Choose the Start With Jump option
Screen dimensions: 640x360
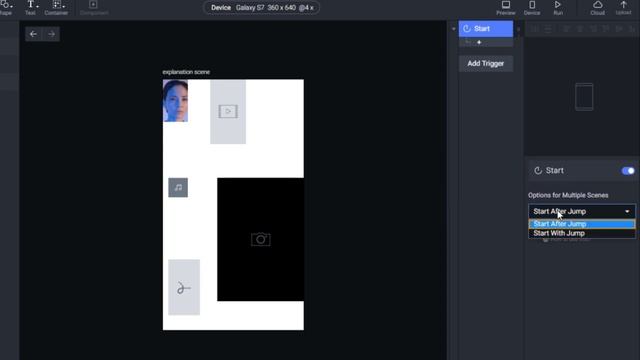582,233
